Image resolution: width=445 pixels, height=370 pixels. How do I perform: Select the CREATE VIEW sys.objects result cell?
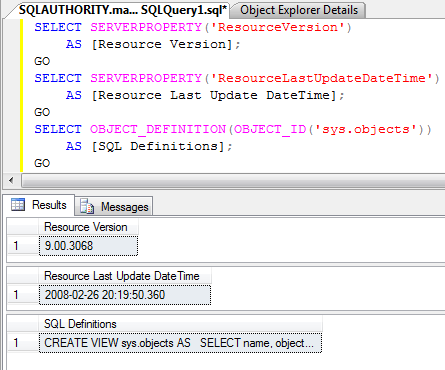180,343
